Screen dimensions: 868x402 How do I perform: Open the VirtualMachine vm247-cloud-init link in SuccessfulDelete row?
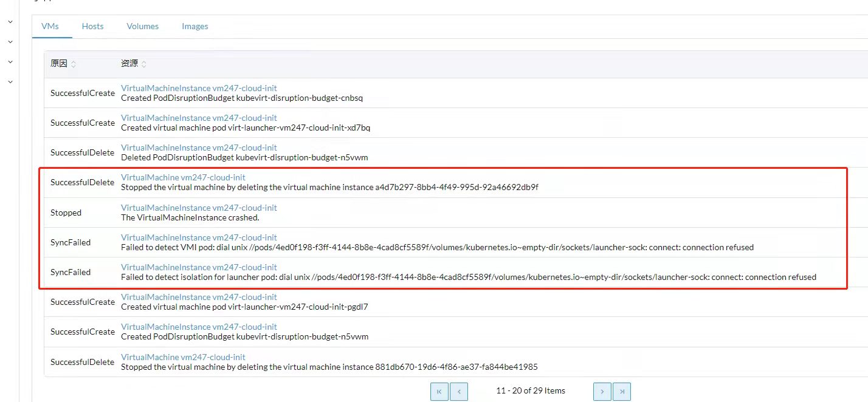182,177
